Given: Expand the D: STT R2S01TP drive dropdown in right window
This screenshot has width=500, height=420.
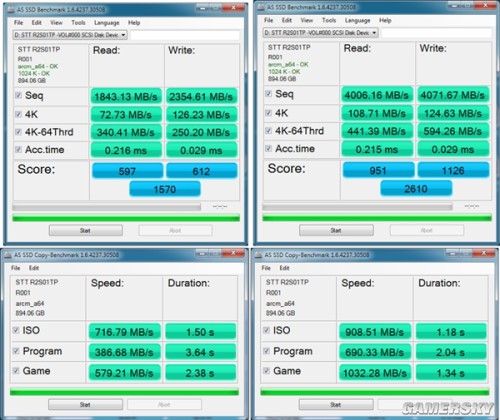Looking at the screenshot, I should click(x=320, y=33).
